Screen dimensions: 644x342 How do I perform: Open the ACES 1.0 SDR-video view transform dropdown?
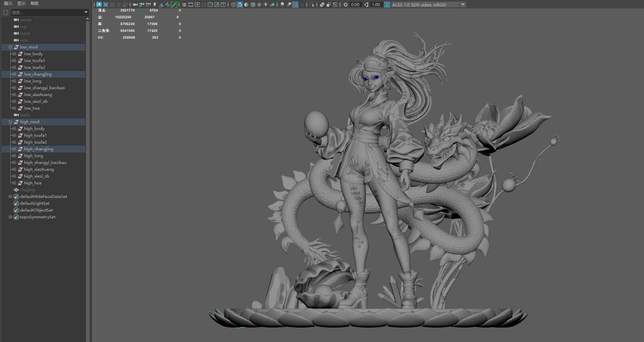pos(428,5)
